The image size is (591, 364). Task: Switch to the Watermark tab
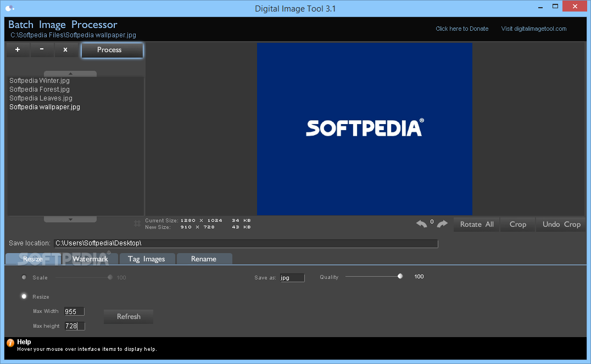pyautogui.click(x=90, y=259)
